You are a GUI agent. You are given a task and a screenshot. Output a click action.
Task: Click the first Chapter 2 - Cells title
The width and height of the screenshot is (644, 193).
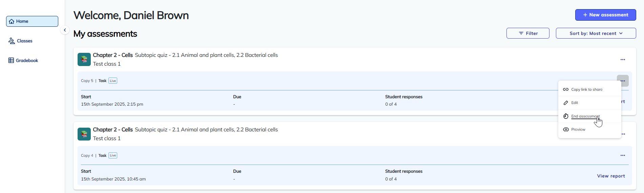click(113, 55)
